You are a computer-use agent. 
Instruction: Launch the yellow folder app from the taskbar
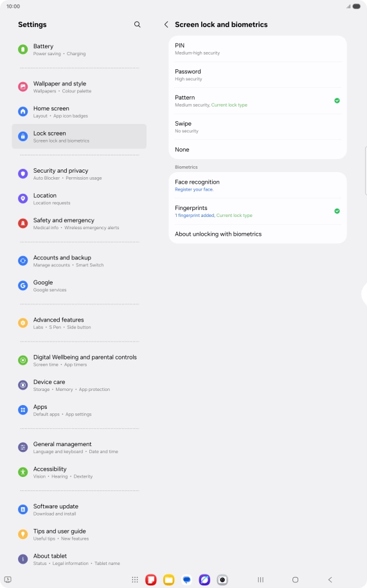click(168, 580)
